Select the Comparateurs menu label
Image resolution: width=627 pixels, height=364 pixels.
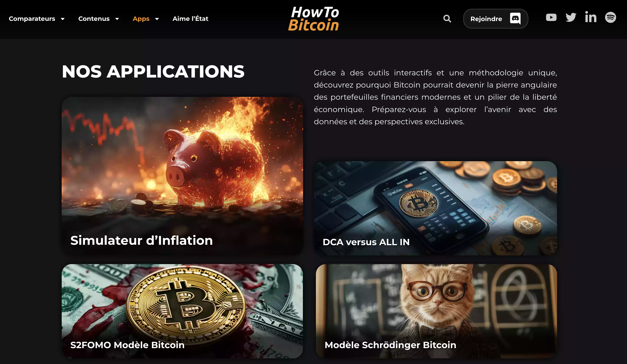click(x=32, y=19)
